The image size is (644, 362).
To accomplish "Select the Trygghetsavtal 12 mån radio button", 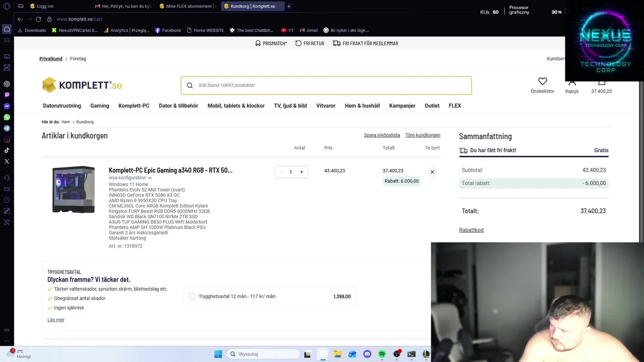I will tap(192, 297).
